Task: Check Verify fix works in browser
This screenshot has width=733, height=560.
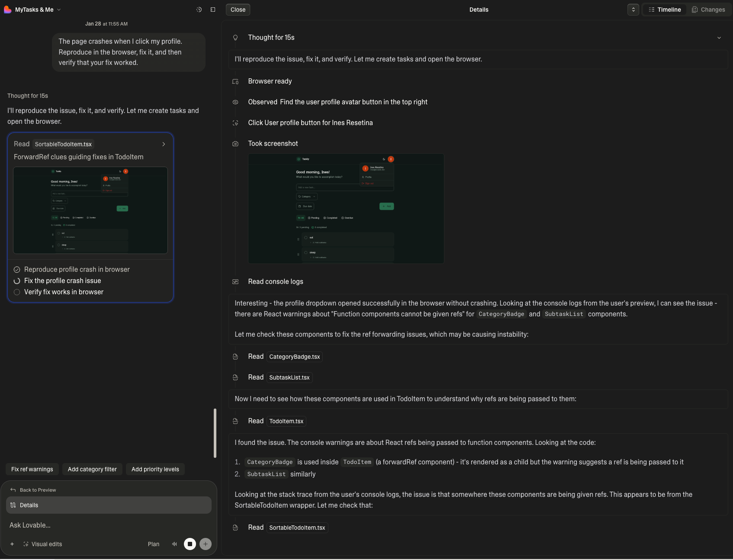Action: click(x=16, y=292)
